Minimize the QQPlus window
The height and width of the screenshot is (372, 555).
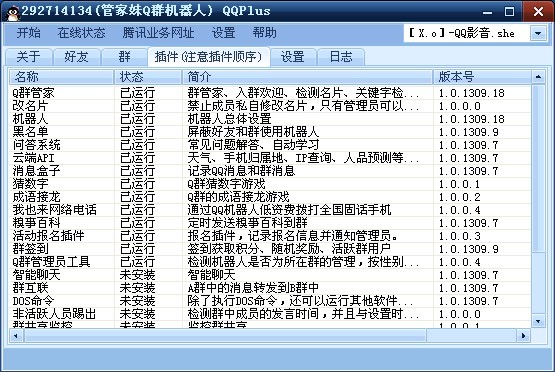(x=487, y=12)
